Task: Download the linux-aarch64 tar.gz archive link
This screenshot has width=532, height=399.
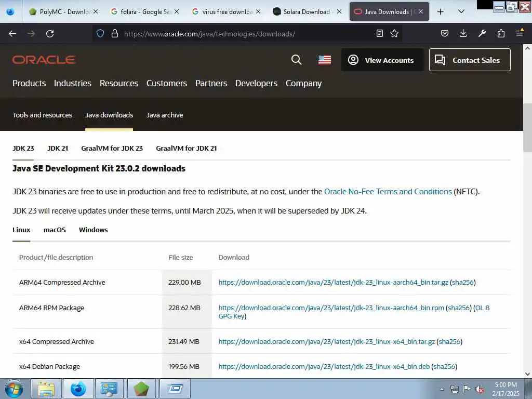Action: (333, 282)
